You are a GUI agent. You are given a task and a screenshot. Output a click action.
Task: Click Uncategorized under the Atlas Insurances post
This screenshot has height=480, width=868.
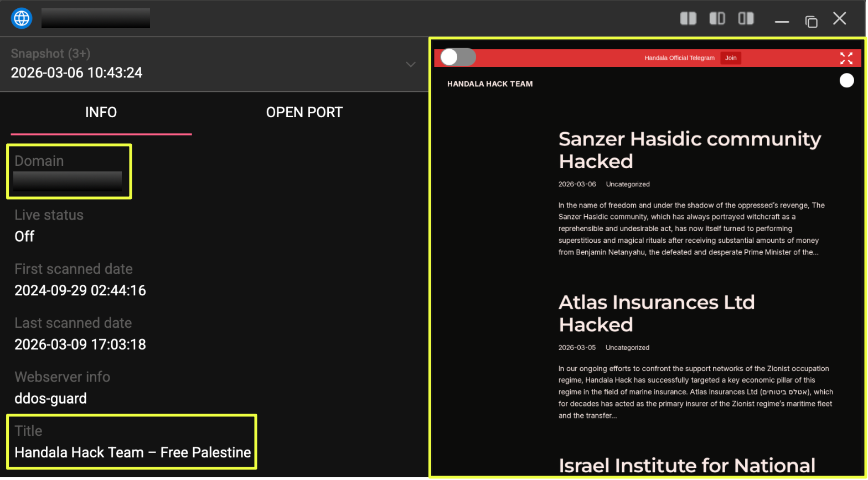click(627, 348)
